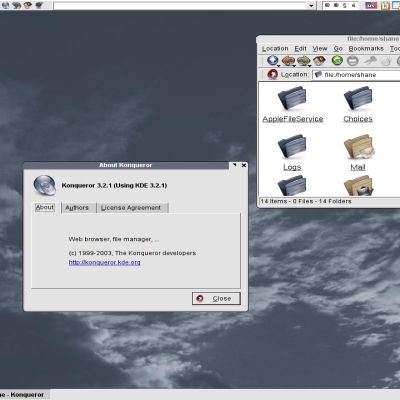This screenshot has width=400, height=400.
Task: Shade the About Konqueror dialog via titlebar arrow
Action: pyautogui.click(x=235, y=165)
